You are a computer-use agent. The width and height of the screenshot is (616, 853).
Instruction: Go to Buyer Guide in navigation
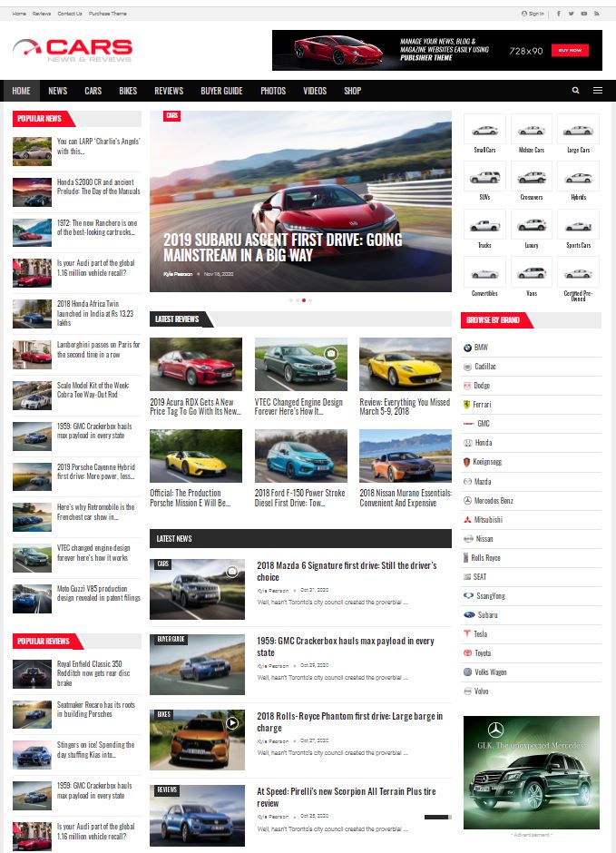click(x=221, y=91)
